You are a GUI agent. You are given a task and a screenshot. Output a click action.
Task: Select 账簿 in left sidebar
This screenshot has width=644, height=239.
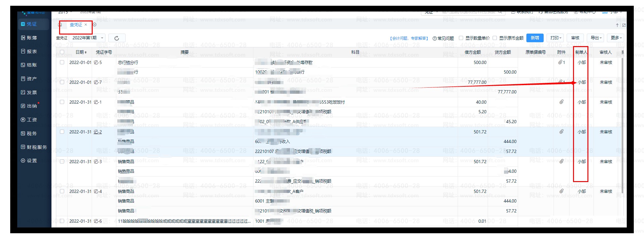(32, 38)
